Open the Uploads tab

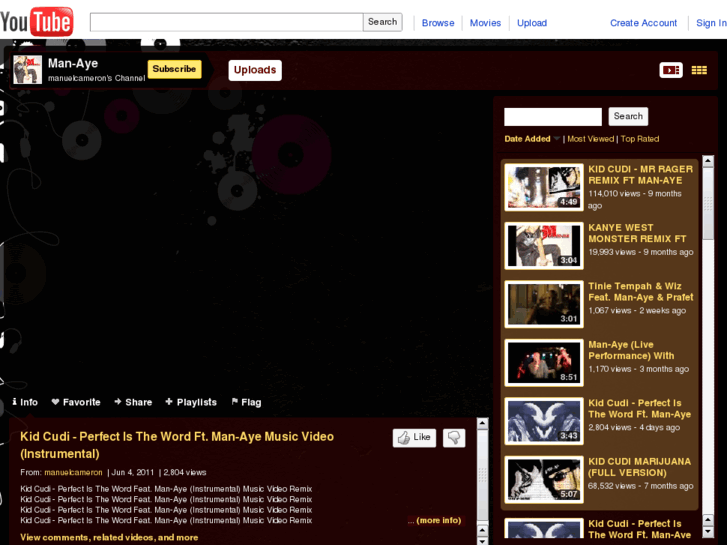point(255,70)
